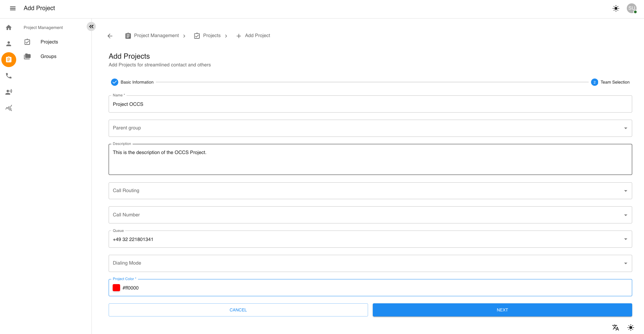
Task: Open the hamburger menu top left
Action: 12,8
